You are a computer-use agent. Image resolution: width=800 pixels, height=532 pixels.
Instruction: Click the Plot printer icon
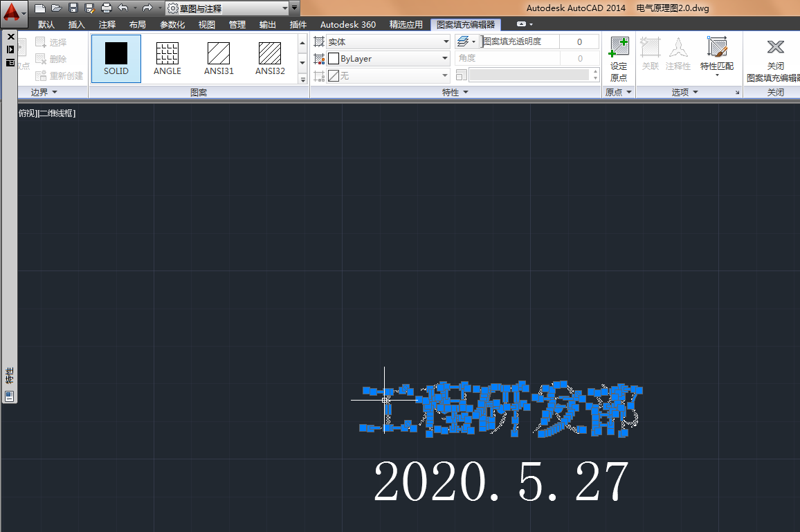[106, 8]
